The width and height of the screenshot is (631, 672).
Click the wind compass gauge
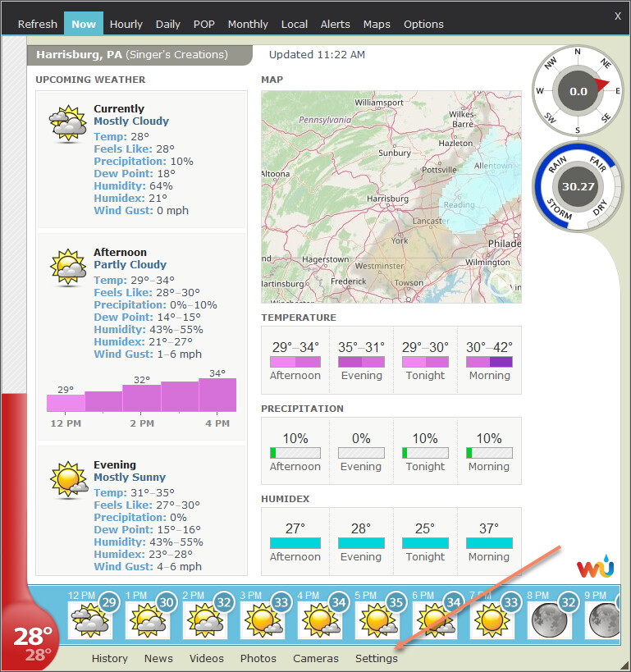tap(578, 91)
